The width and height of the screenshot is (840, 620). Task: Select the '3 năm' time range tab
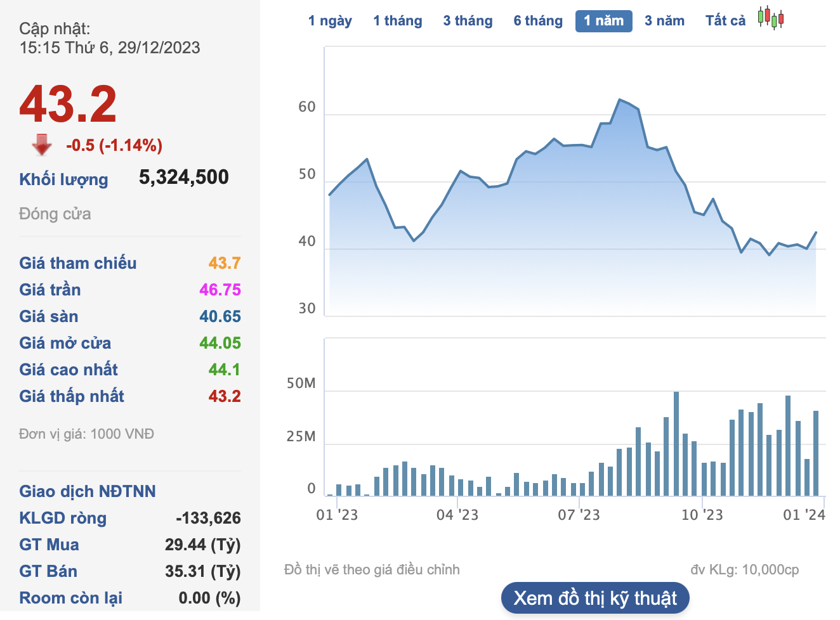click(664, 21)
